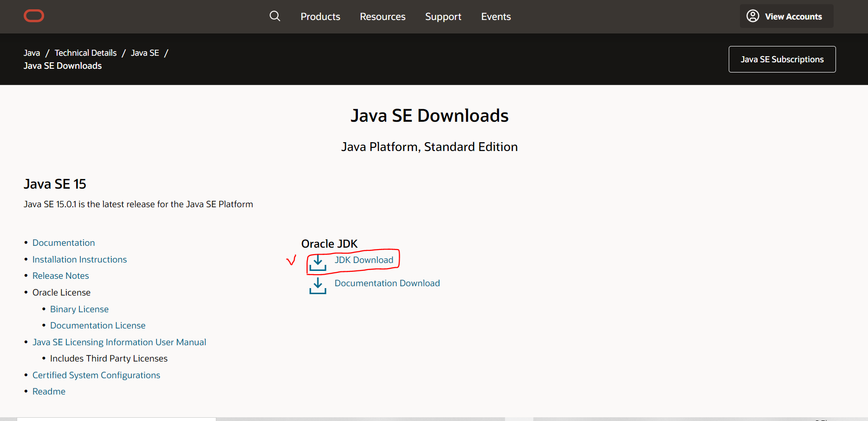Viewport: 868px width, 421px height.
Task: Open Release Notes link
Action: click(61, 276)
